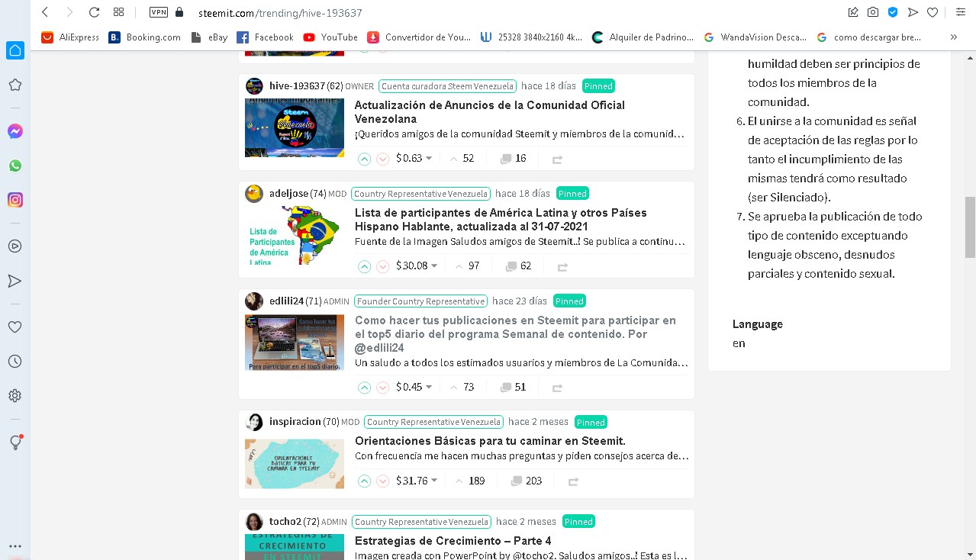Viewport: 976px width, 560px height.
Task: Open the sidebar settings gear
Action: coord(14,395)
